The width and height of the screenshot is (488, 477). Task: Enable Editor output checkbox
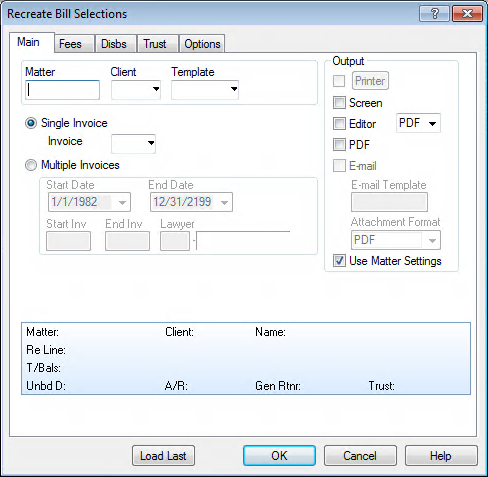339,124
